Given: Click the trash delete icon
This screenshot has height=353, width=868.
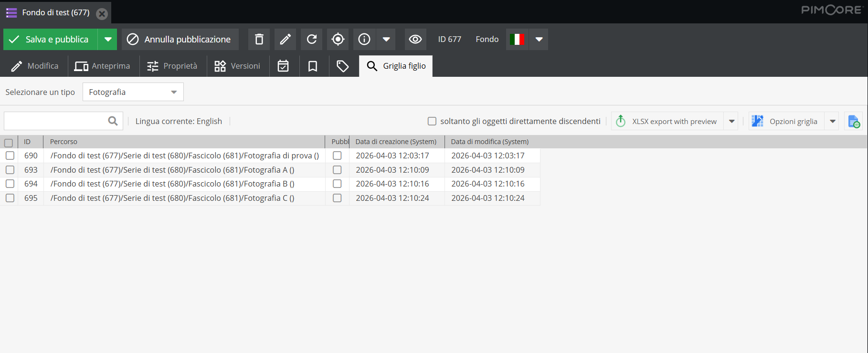Looking at the screenshot, I should click(259, 39).
